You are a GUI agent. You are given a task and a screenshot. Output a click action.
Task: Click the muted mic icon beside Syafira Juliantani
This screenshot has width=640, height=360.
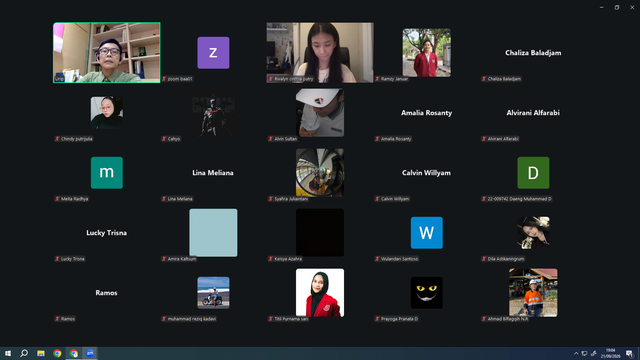click(271, 199)
